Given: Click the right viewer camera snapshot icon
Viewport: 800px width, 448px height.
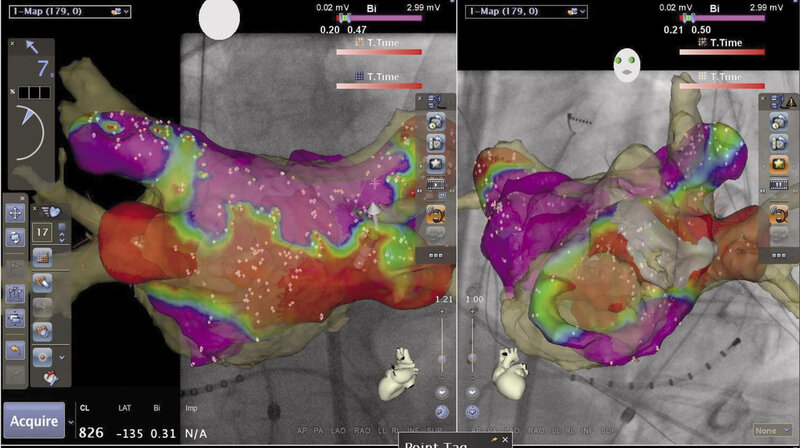Looking at the screenshot, I should (x=779, y=122).
